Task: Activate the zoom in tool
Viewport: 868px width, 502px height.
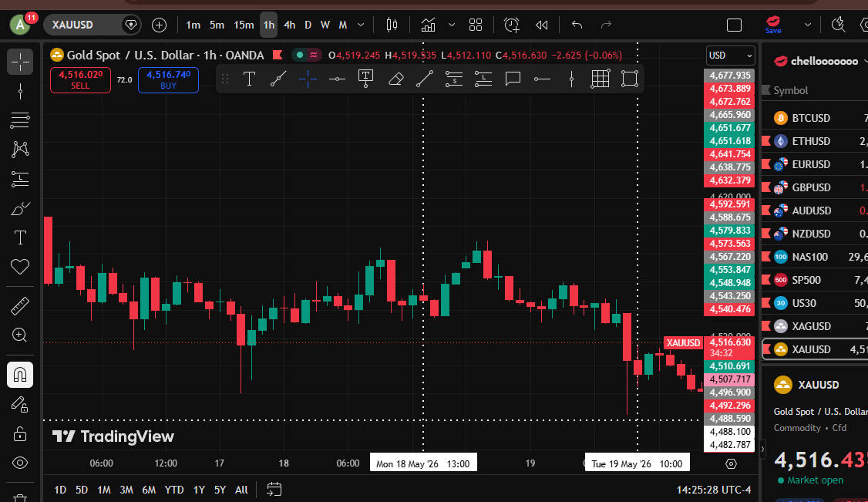Action: (x=20, y=335)
